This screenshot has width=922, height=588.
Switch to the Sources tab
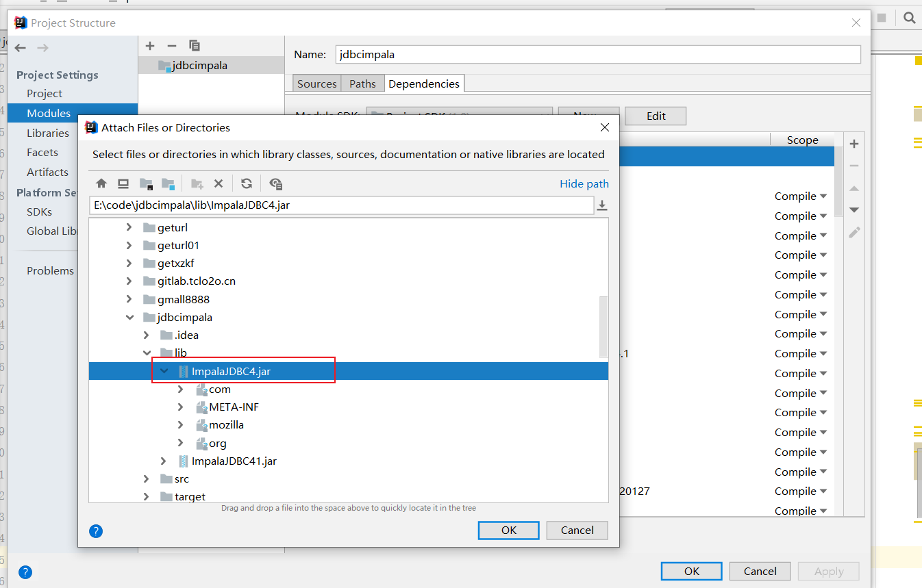point(316,84)
